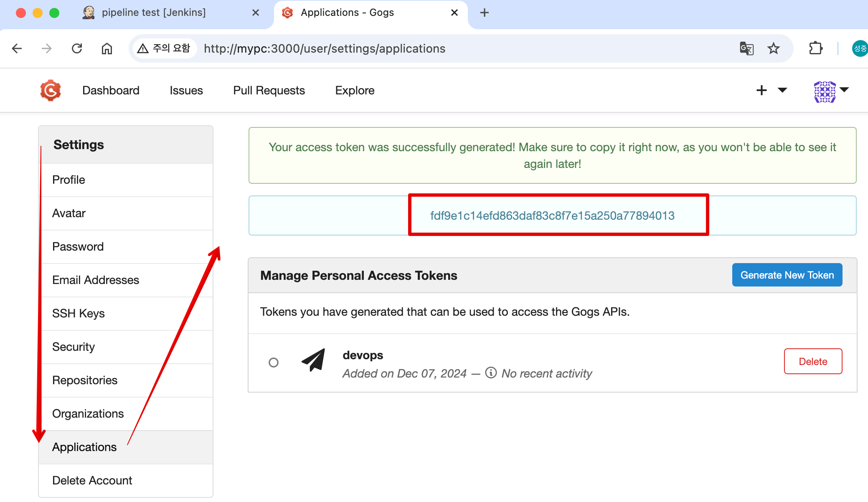Click the paper plane icon for devops token
The width and height of the screenshot is (868, 502).
click(313, 360)
